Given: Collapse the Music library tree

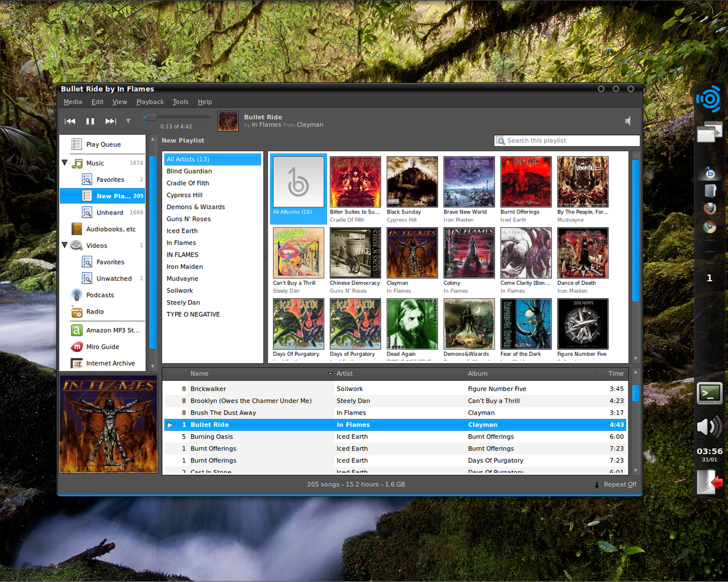Looking at the screenshot, I should click(65, 163).
